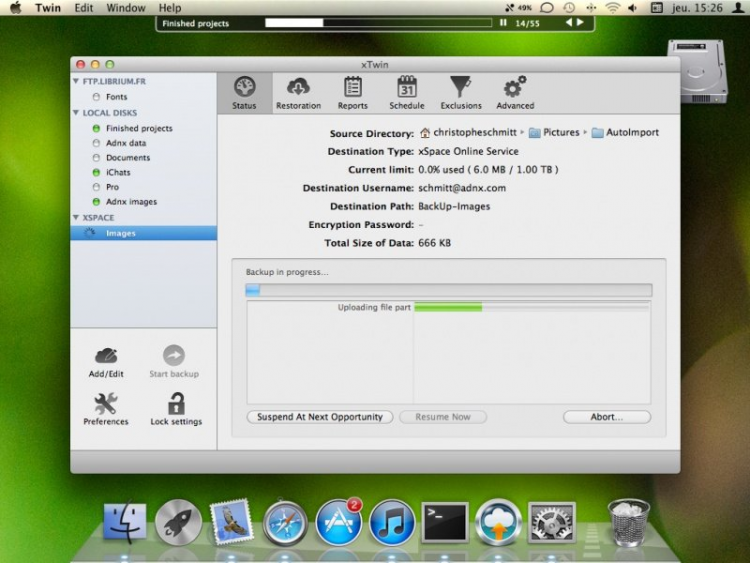Collapse the LOCAL DISKS section
The height and width of the screenshot is (563, 750).
(76, 113)
